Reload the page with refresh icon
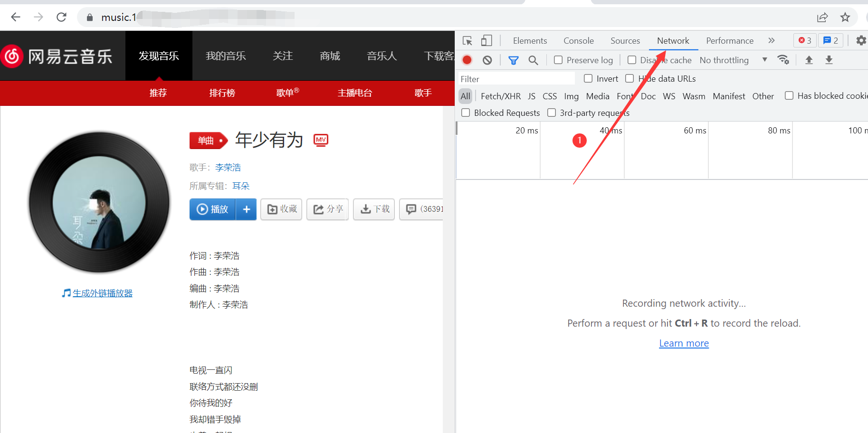868x433 pixels. 61,17
